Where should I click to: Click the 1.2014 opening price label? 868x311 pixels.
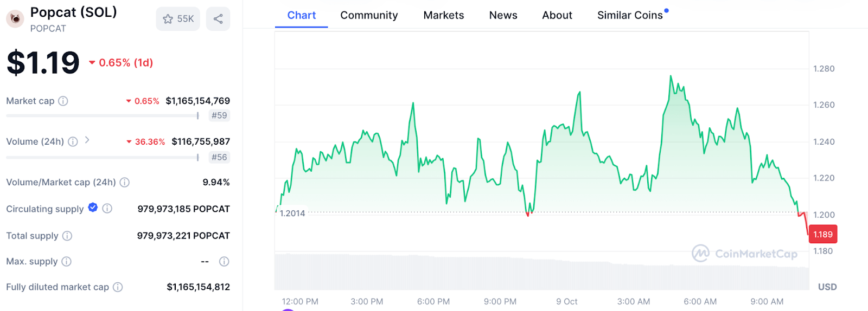pyautogui.click(x=292, y=213)
